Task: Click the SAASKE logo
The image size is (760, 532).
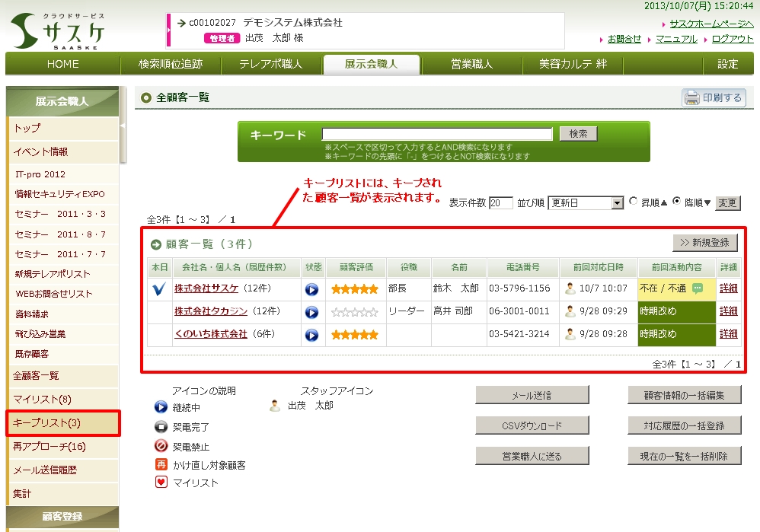Action: tap(59, 31)
